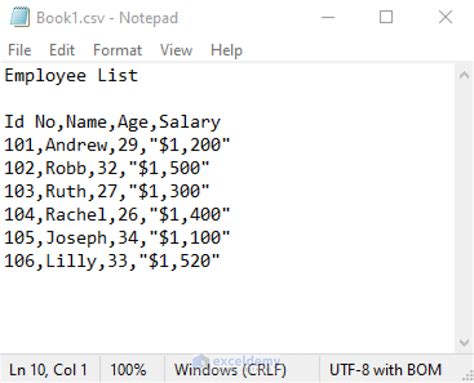This screenshot has width=474, height=383.
Task: Click the window resize grip in status bar
Action: [x=468, y=376]
